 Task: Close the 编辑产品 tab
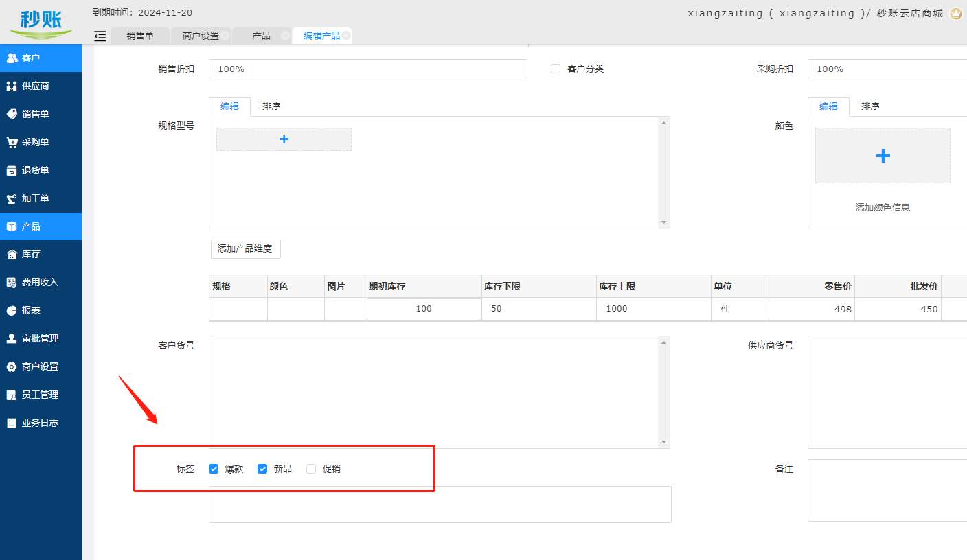(x=346, y=36)
